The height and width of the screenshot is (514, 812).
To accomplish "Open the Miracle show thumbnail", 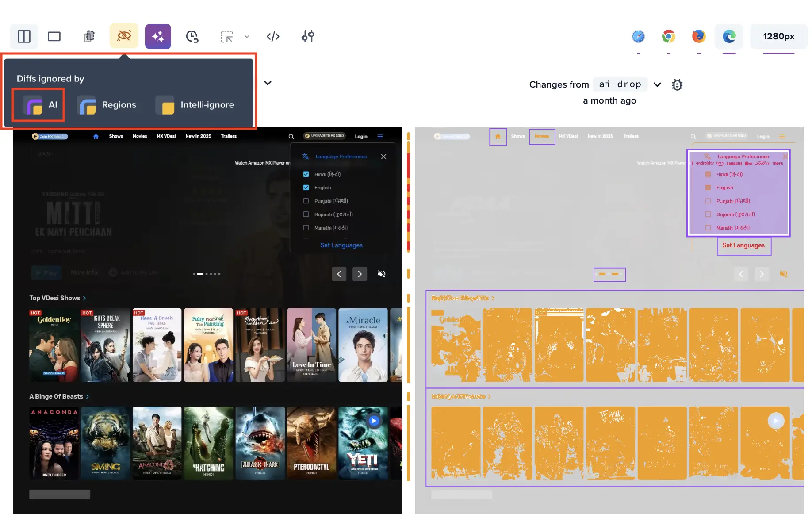I will coord(363,345).
